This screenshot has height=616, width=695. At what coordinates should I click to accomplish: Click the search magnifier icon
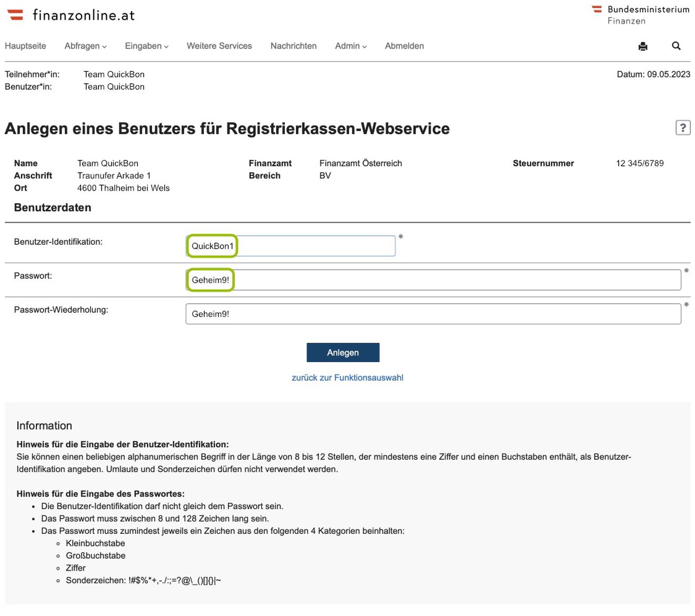point(676,46)
